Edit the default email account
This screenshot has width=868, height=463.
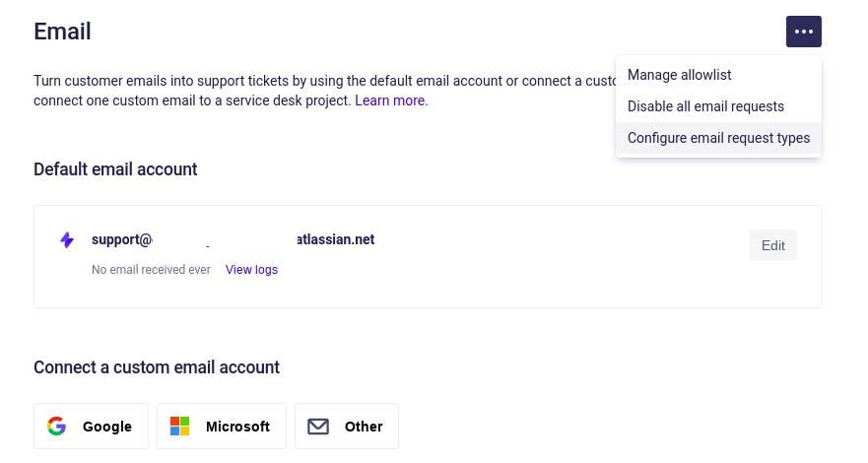point(773,245)
